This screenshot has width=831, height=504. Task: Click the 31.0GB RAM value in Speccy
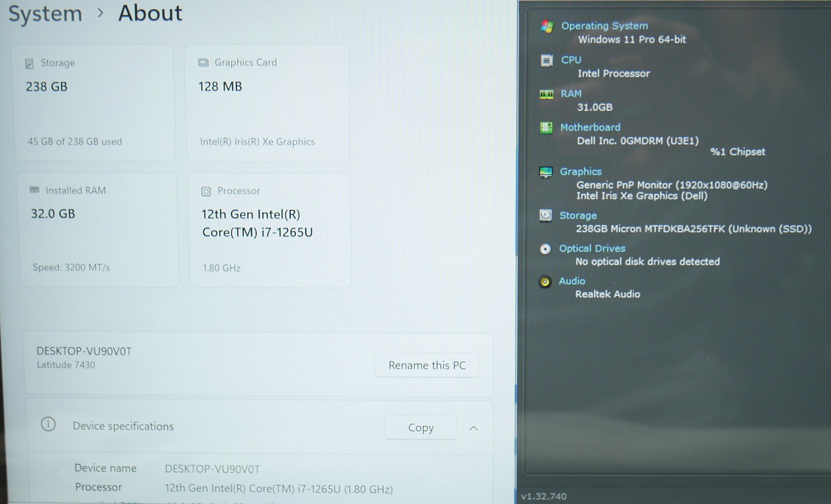click(595, 107)
